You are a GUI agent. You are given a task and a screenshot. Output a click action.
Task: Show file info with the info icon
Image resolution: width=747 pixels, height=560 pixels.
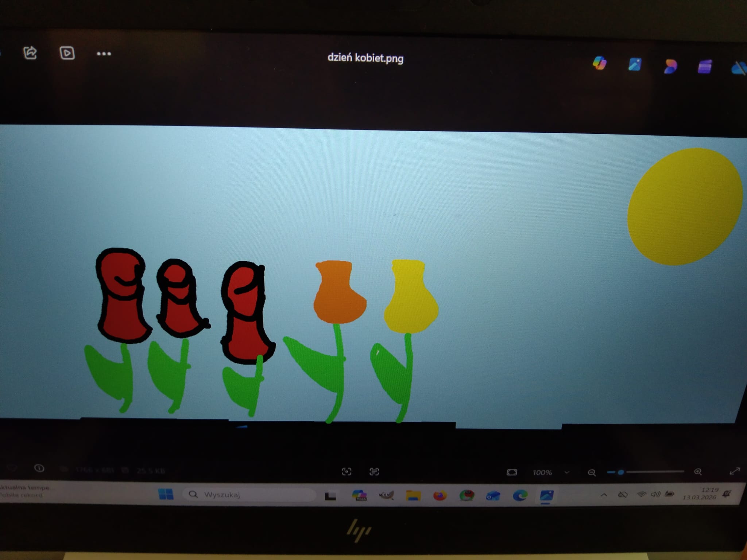(39, 468)
